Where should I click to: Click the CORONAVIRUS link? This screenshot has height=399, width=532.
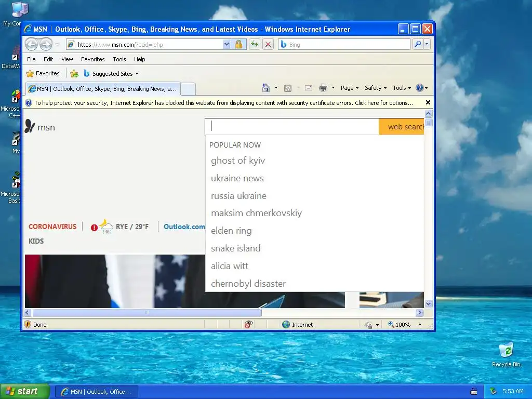click(52, 227)
